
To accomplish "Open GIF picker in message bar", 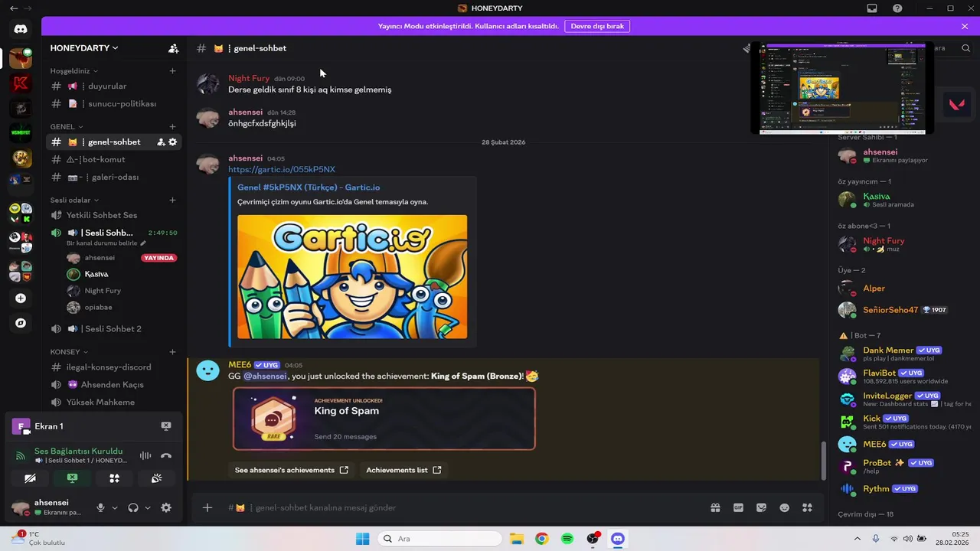I will pyautogui.click(x=738, y=507).
